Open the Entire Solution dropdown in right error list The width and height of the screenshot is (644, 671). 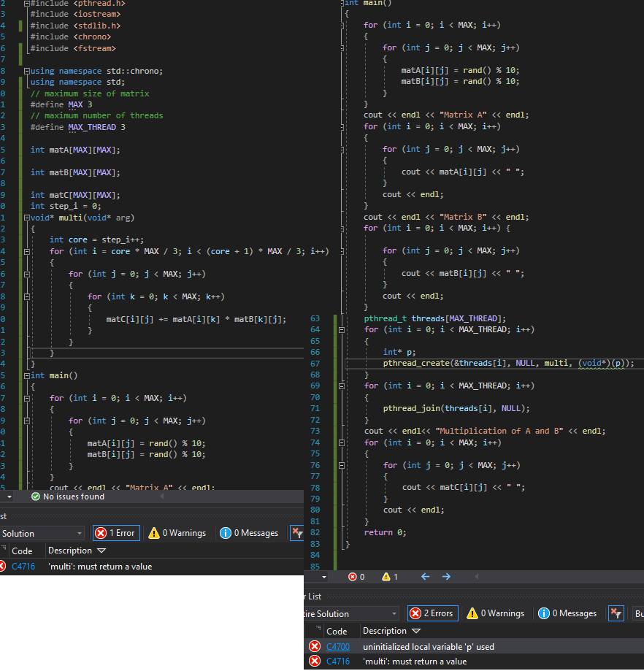tap(351, 613)
